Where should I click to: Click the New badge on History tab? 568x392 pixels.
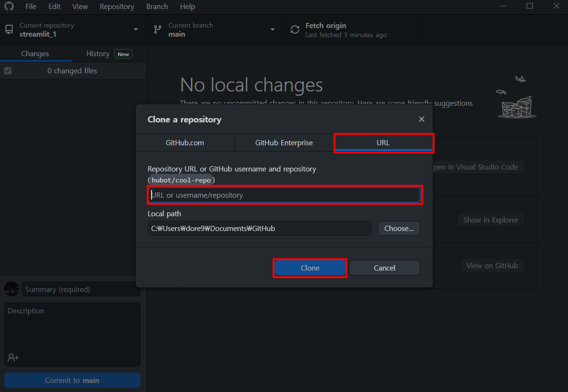pyautogui.click(x=123, y=54)
